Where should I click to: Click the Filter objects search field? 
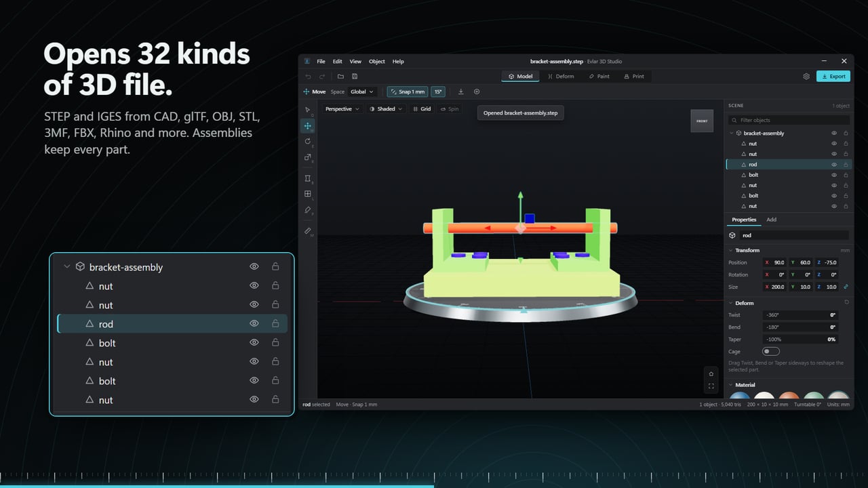pyautogui.click(x=789, y=120)
